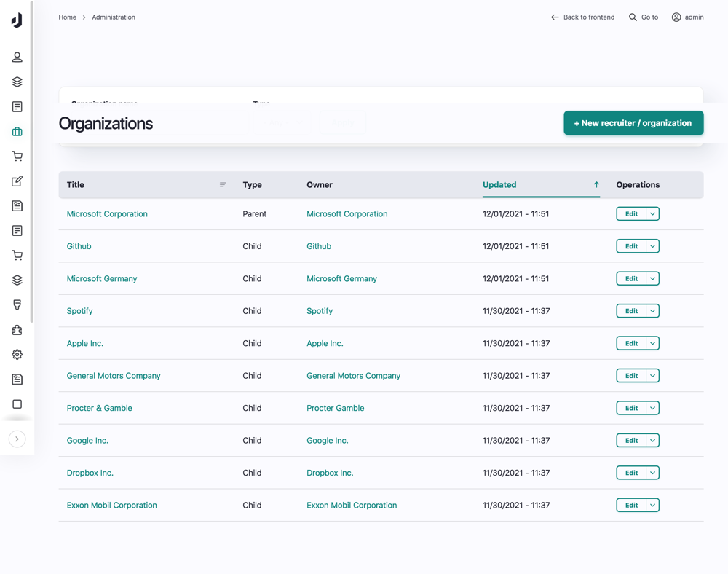This screenshot has width=728, height=574.
Task: Open the Edit dropdown arrow for Microsoft Corporation
Action: (x=652, y=214)
